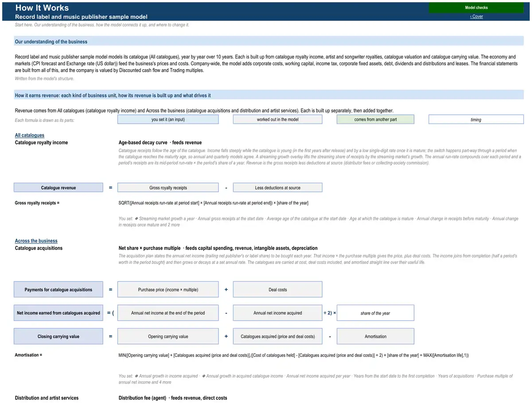Viewport: 532px width, 403px height.
Task: Select Annual net income at end of period
Action: (x=168, y=313)
